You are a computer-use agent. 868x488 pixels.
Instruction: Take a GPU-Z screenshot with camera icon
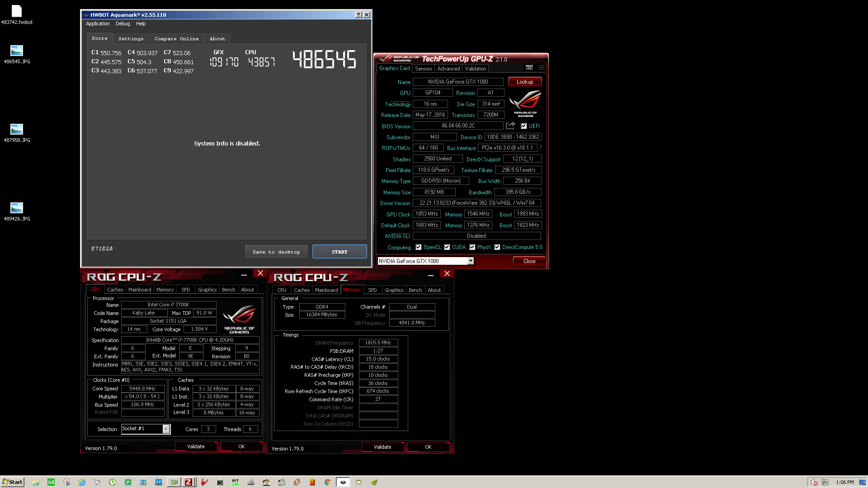point(529,67)
